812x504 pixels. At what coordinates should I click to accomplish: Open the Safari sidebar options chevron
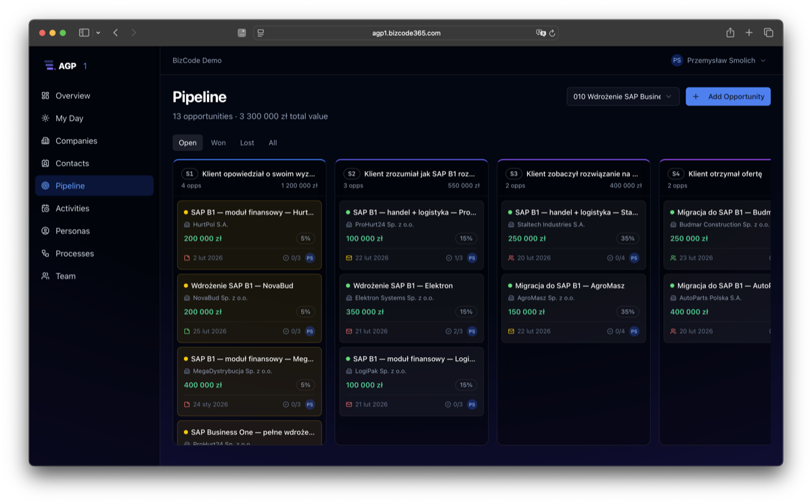click(x=97, y=32)
